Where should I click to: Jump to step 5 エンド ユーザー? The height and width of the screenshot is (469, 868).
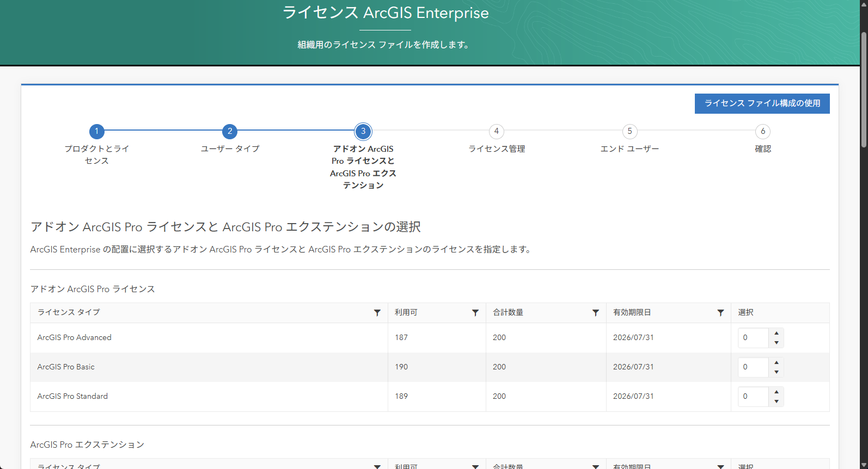click(629, 131)
